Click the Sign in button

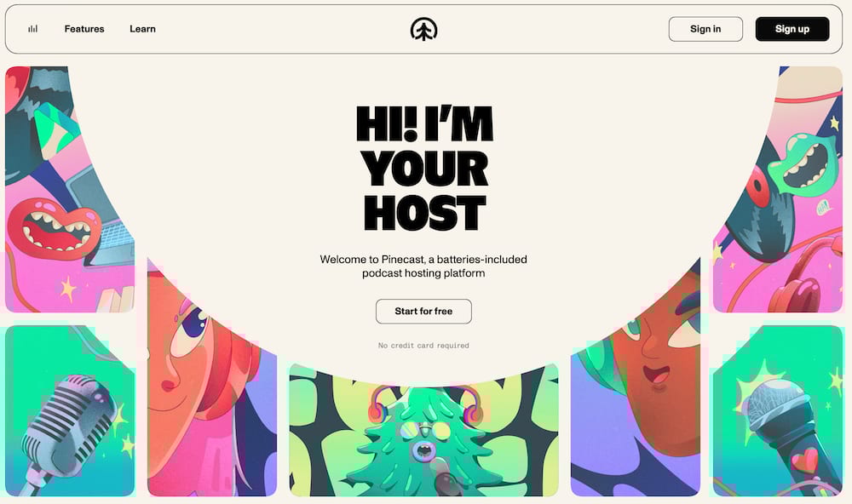[705, 29]
